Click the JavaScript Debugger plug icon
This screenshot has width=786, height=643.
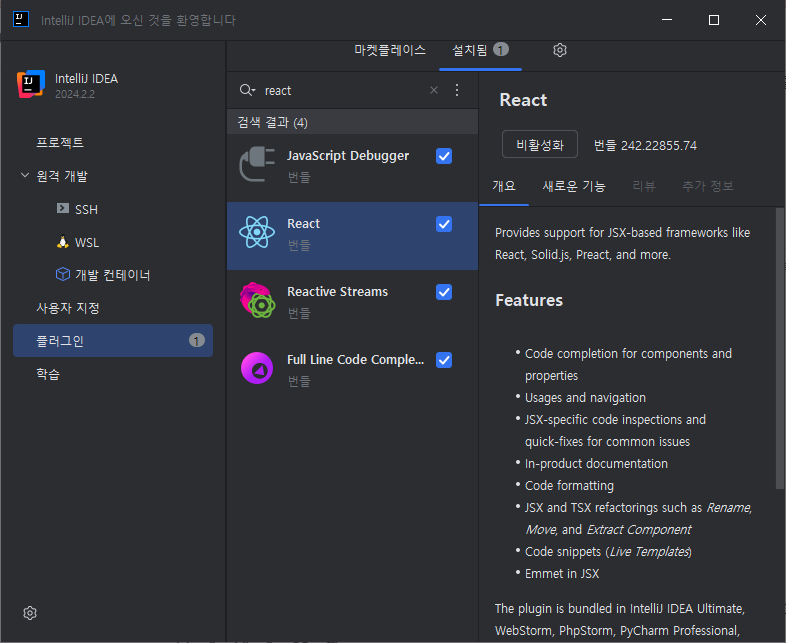coord(257,163)
